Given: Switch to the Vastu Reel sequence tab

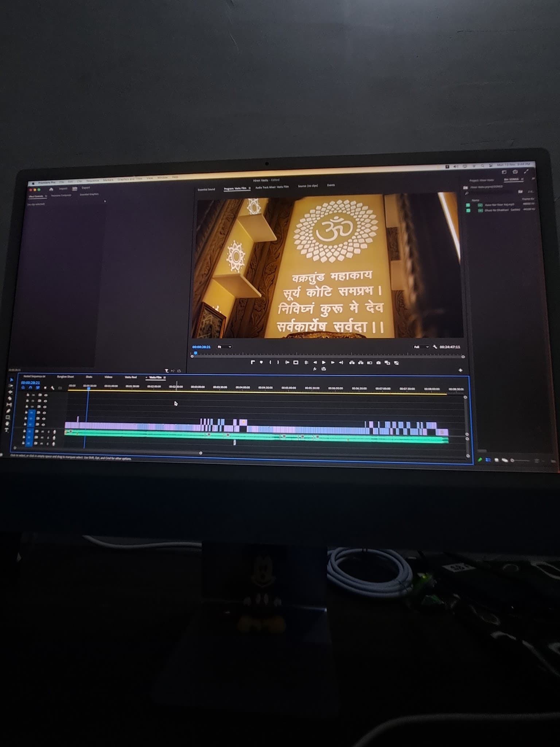Looking at the screenshot, I should click(131, 377).
